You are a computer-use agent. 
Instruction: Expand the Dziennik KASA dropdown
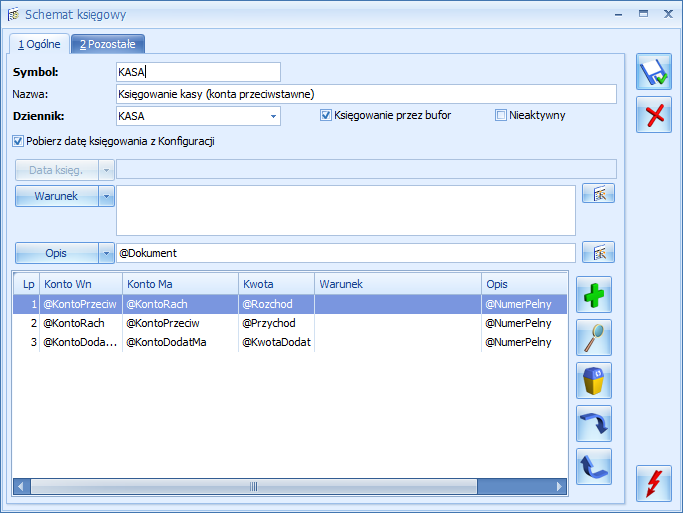pos(273,116)
